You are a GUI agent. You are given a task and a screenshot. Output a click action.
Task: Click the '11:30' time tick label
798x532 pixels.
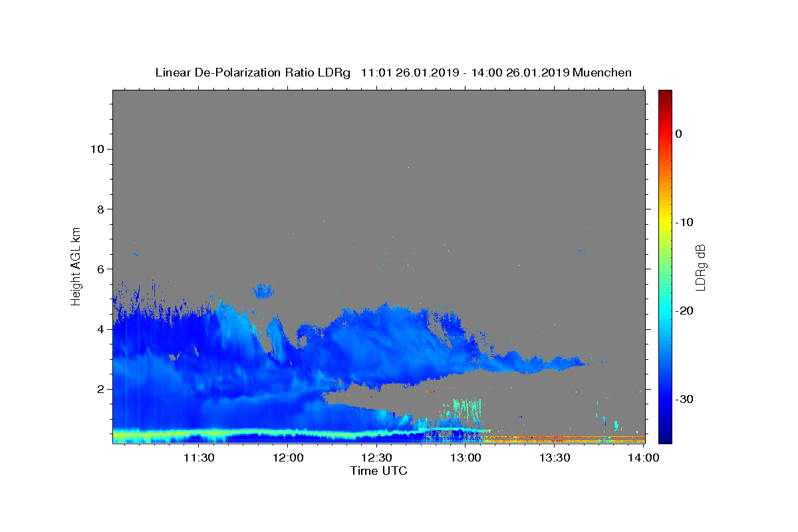pyautogui.click(x=198, y=458)
